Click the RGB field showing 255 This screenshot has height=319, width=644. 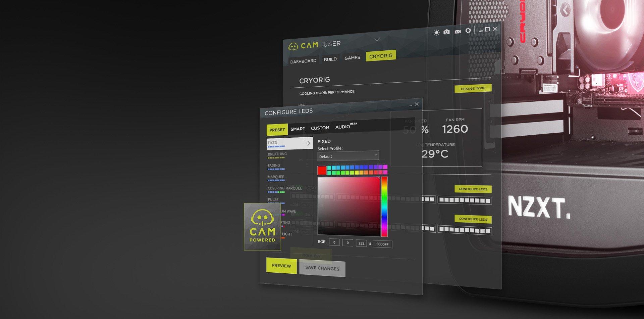361,243
